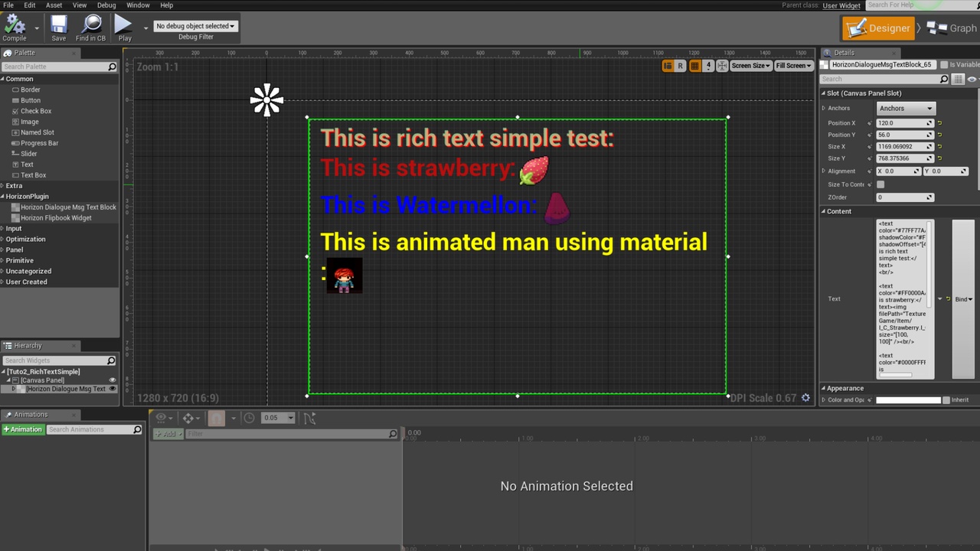This screenshot has width=980, height=551.
Task: Open the File menu
Action: (8, 5)
